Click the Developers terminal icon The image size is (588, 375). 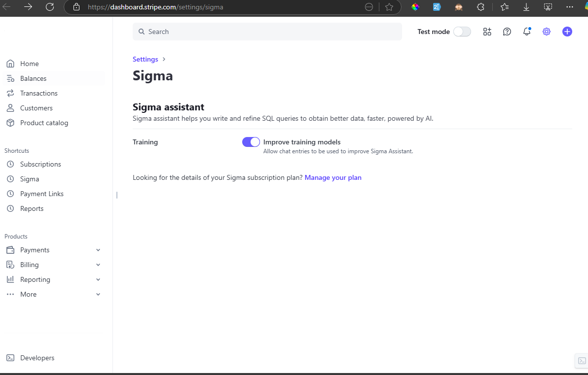(10, 358)
